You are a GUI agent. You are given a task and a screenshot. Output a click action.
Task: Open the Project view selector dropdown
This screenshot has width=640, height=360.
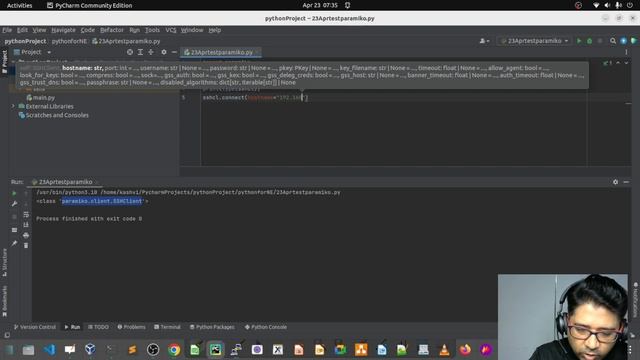tap(32, 52)
